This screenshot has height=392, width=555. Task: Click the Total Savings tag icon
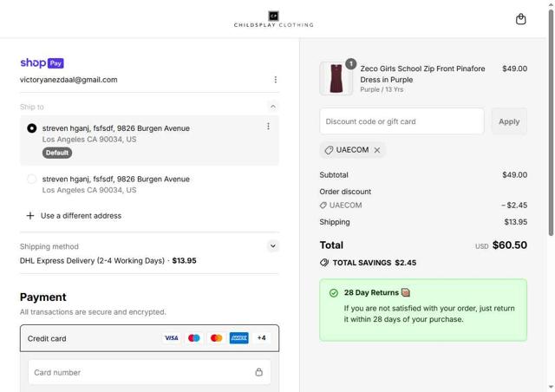coord(324,263)
